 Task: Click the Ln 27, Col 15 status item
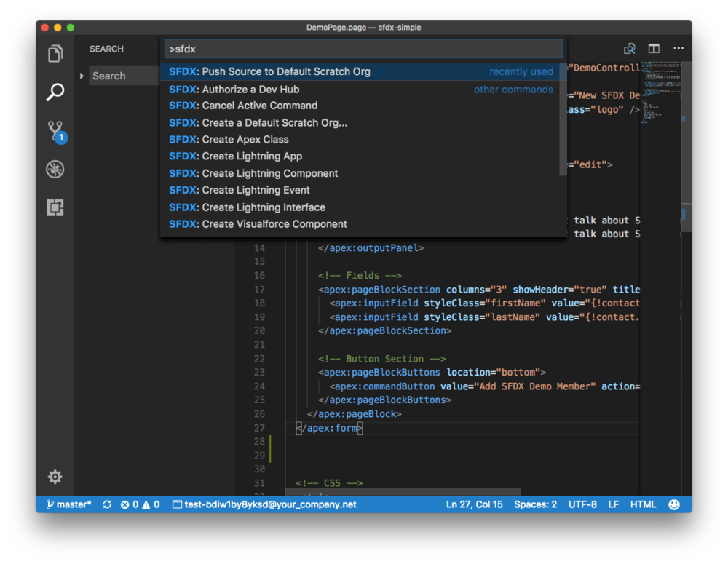tap(474, 504)
